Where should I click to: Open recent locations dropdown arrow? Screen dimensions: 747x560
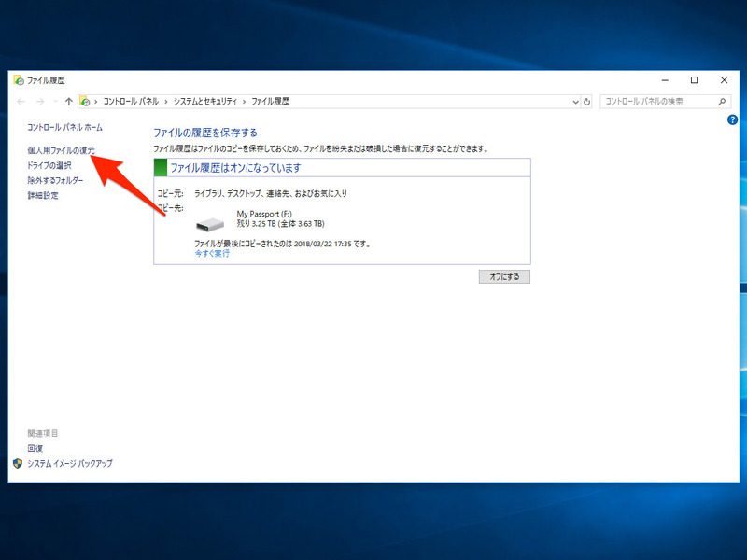click(x=55, y=102)
